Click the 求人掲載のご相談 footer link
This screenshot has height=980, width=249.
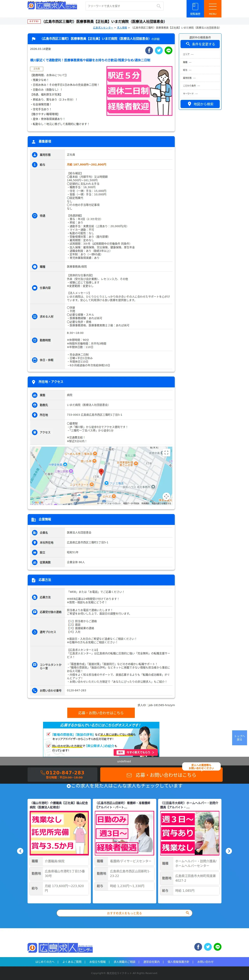tap(124, 962)
